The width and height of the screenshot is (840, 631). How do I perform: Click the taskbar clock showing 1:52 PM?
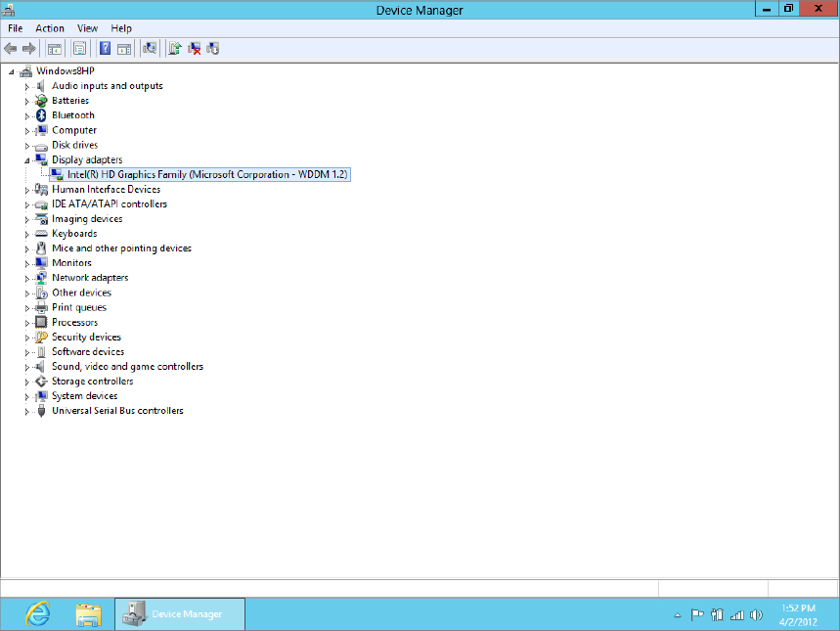click(x=798, y=615)
